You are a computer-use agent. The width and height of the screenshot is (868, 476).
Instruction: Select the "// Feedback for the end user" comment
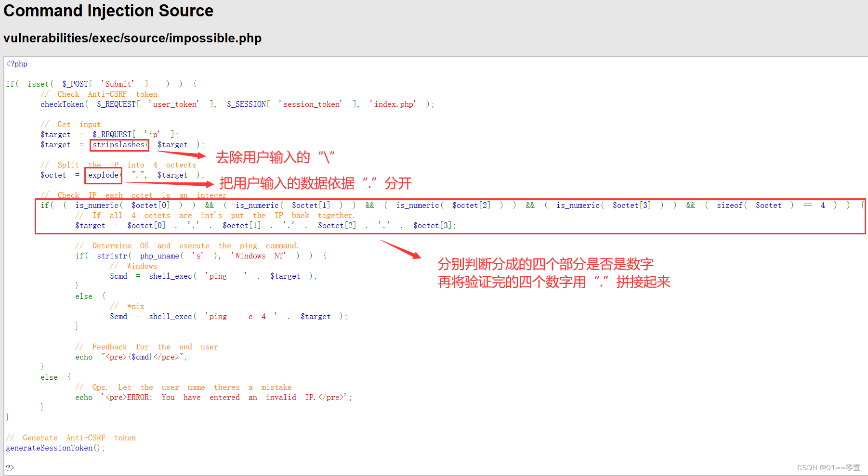(146, 347)
